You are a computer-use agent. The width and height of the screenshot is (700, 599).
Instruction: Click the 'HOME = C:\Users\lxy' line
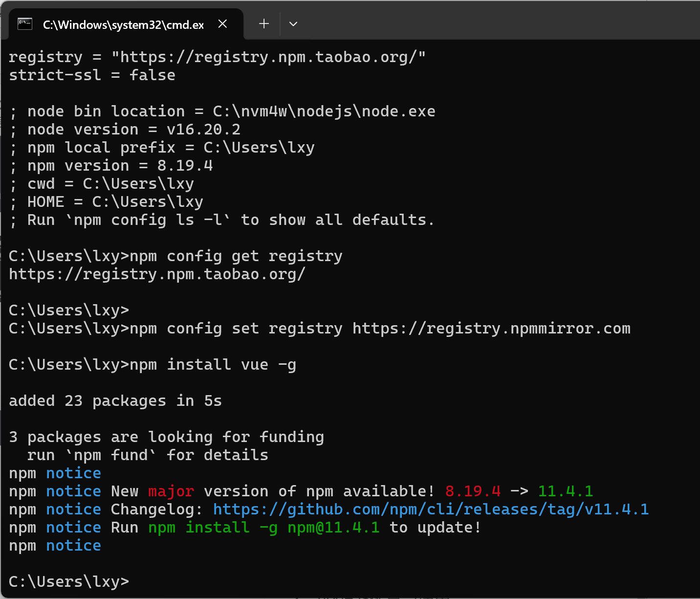click(x=106, y=202)
